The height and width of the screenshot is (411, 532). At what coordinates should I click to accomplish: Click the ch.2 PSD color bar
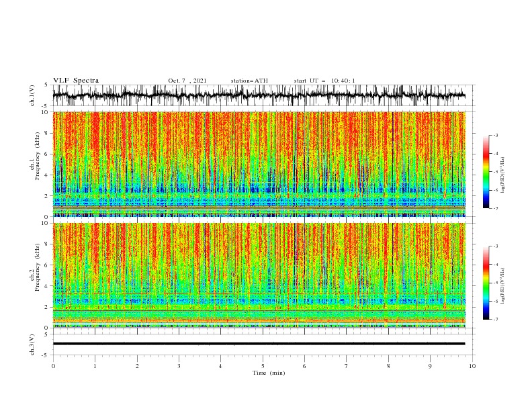[x=486, y=283]
